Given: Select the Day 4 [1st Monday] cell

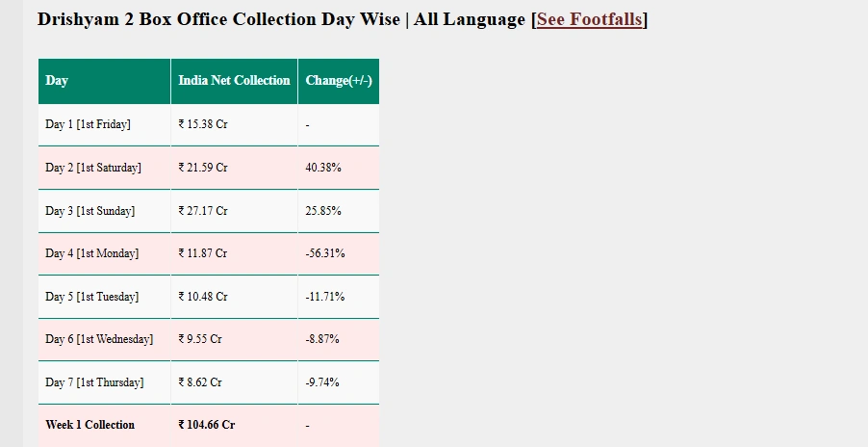Looking at the screenshot, I should (105, 253).
